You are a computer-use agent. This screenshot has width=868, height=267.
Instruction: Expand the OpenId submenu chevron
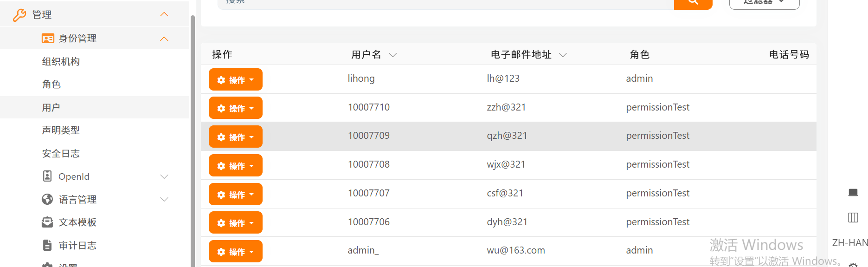click(x=164, y=176)
